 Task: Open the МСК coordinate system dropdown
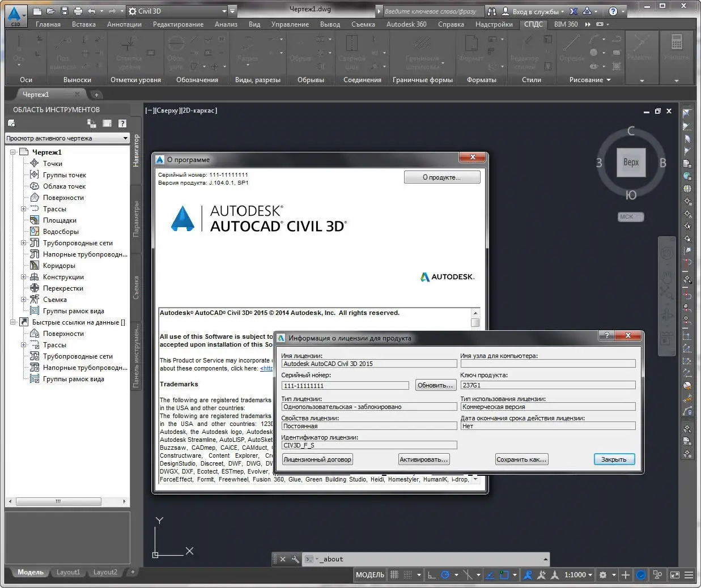pos(630,217)
